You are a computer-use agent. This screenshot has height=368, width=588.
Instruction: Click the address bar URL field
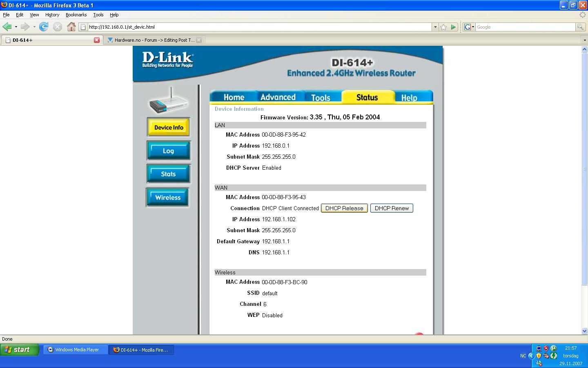(x=259, y=27)
